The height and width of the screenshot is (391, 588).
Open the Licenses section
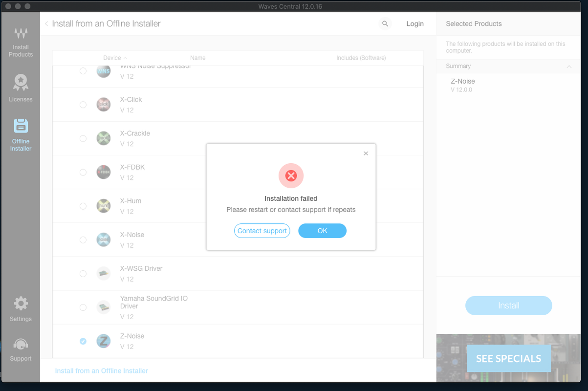pyautogui.click(x=21, y=88)
